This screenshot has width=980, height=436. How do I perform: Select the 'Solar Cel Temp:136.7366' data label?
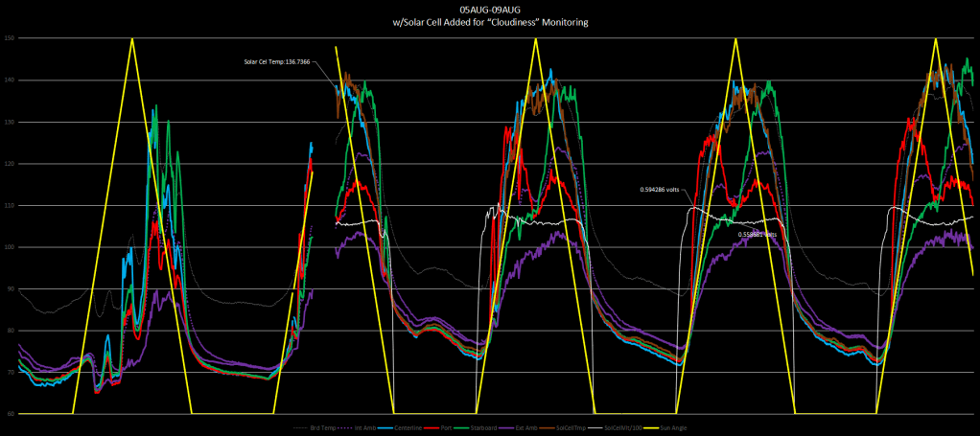point(277,61)
